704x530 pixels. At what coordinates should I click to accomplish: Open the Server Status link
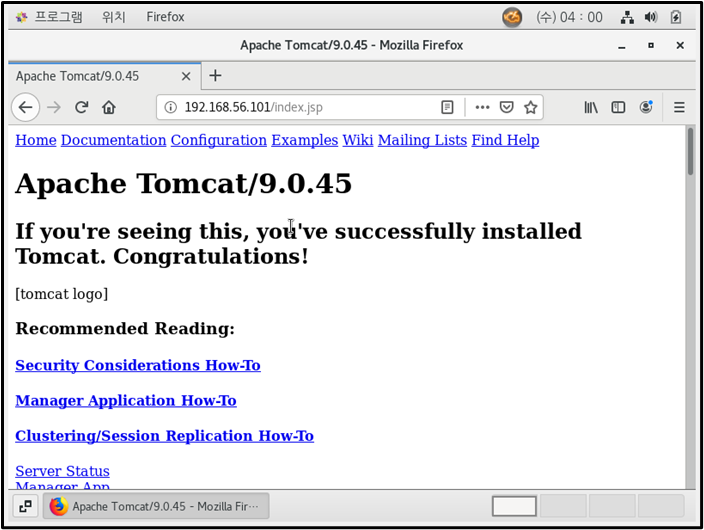click(62, 471)
